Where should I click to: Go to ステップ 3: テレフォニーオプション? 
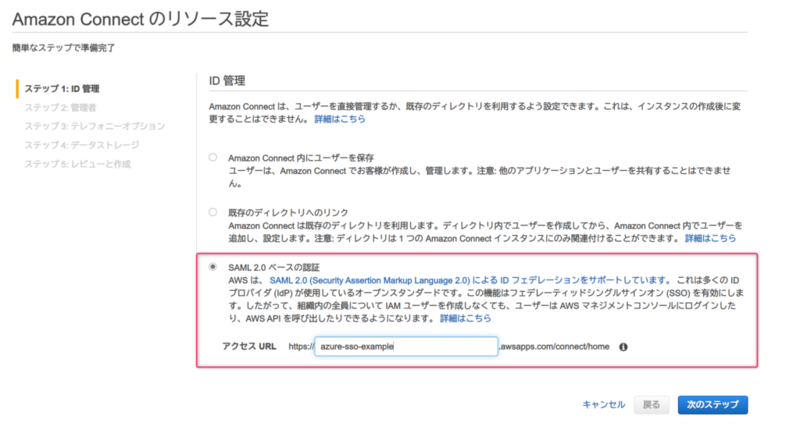point(95,126)
